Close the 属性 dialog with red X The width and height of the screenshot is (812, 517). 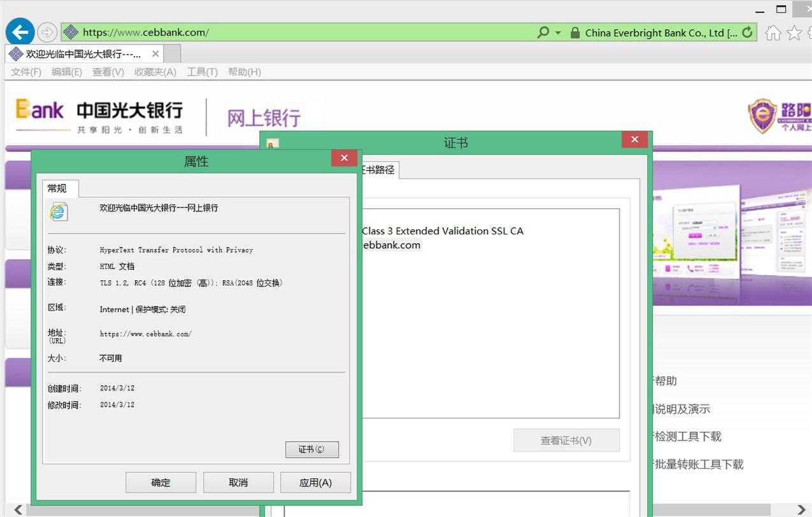344,158
